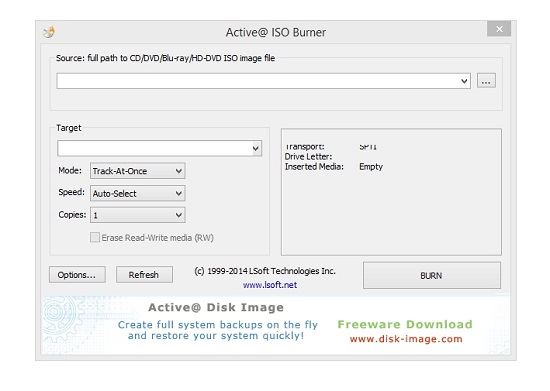Screen dimensions: 550x391
Task: Click the Active@ Disk Image banner title
Action: click(x=216, y=308)
